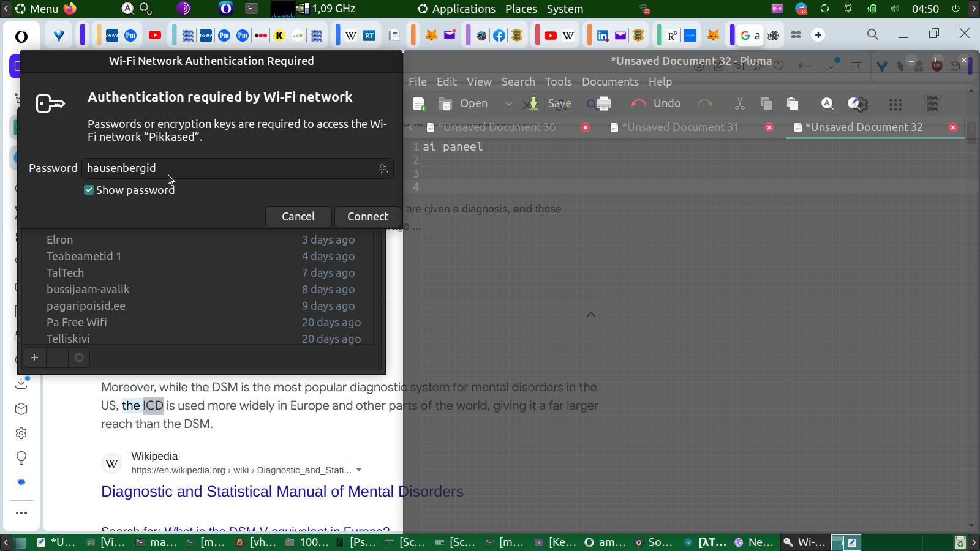
Task: Click the Paste icon in Pluma
Action: pos(793,104)
